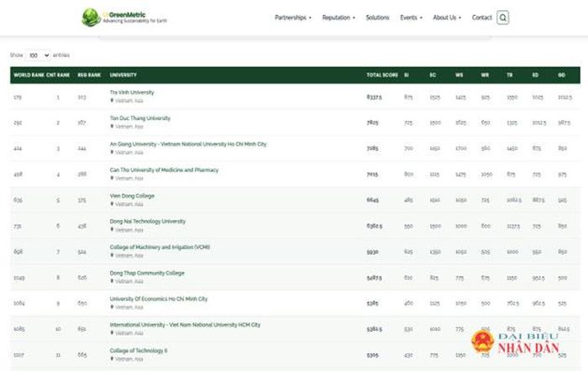Click location pin under Can Tho University of Medicine
588x371 pixels.
coord(112,178)
